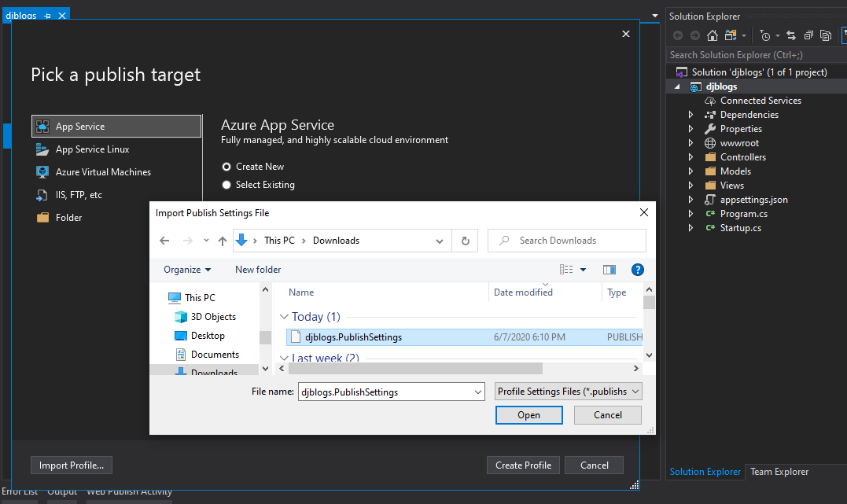Click the file list scroll down arrow
Image resolution: width=847 pixels, height=504 pixels.
pyautogui.click(x=650, y=355)
